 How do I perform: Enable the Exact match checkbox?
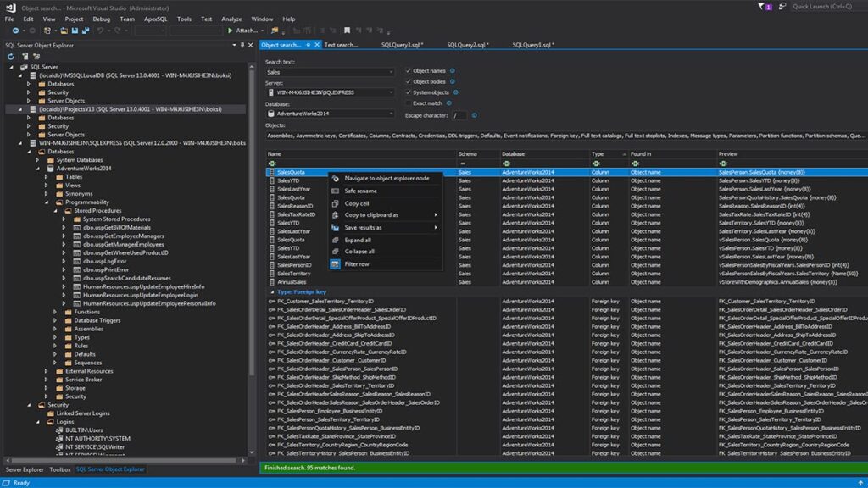(x=409, y=103)
